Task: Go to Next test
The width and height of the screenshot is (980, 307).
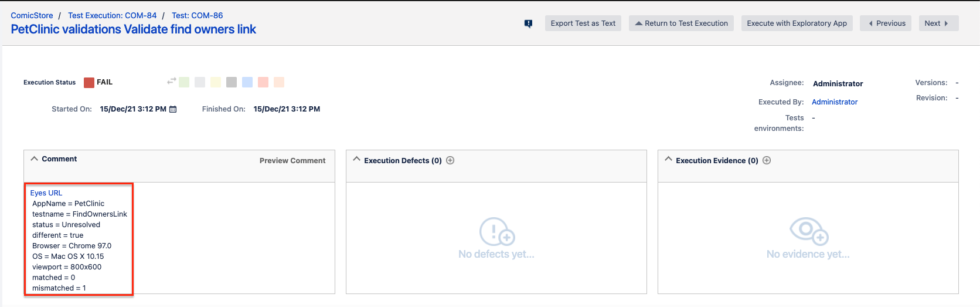Action: [x=938, y=23]
